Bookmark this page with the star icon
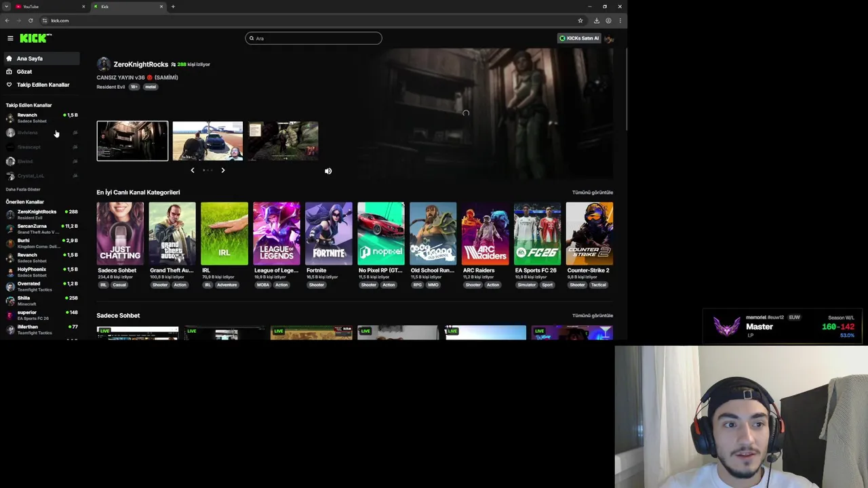 point(580,20)
